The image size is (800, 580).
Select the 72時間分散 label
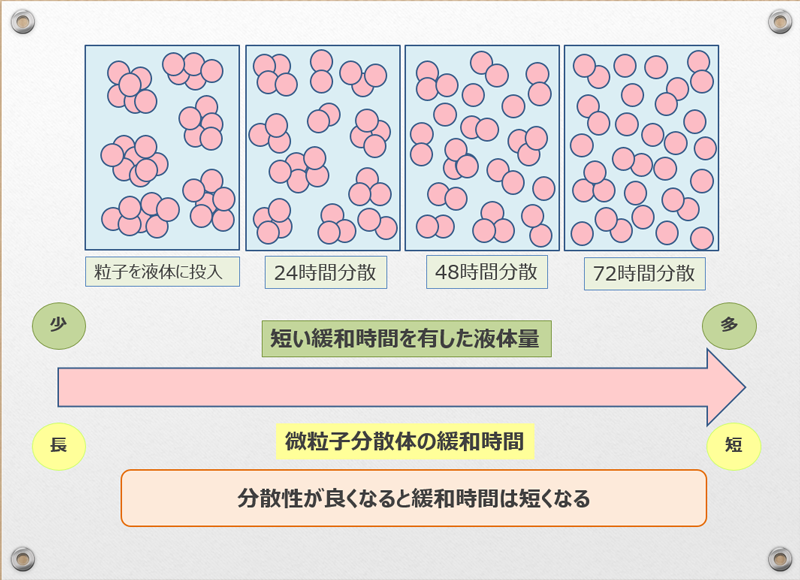[645, 273]
